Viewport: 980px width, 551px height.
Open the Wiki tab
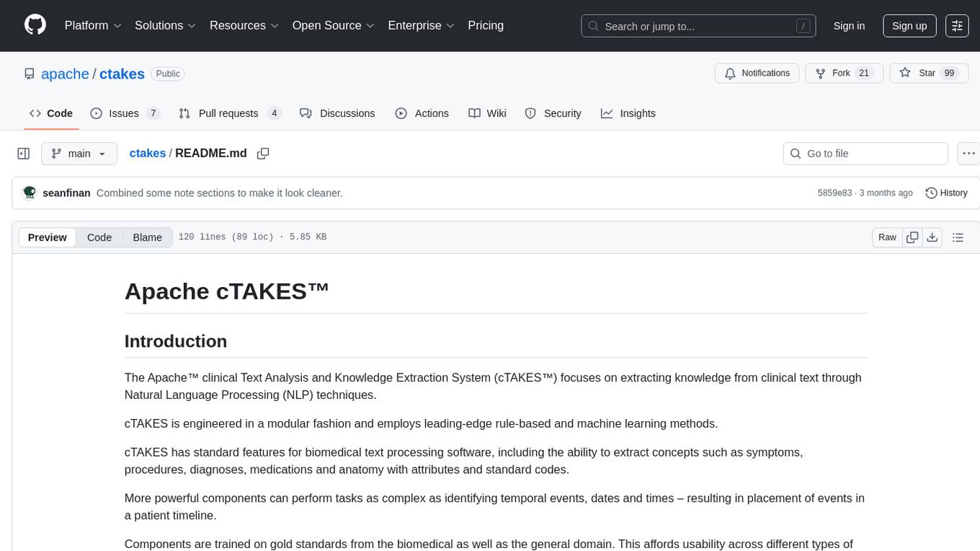(488, 113)
